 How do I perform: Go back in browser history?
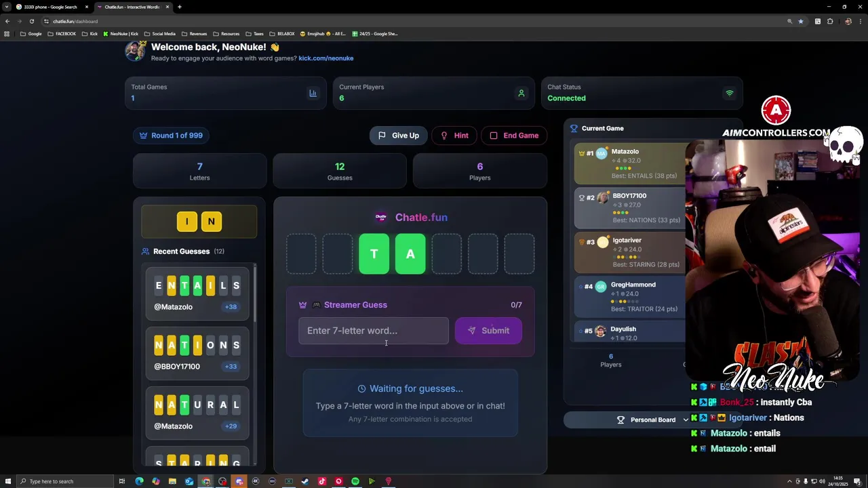(x=7, y=21)
